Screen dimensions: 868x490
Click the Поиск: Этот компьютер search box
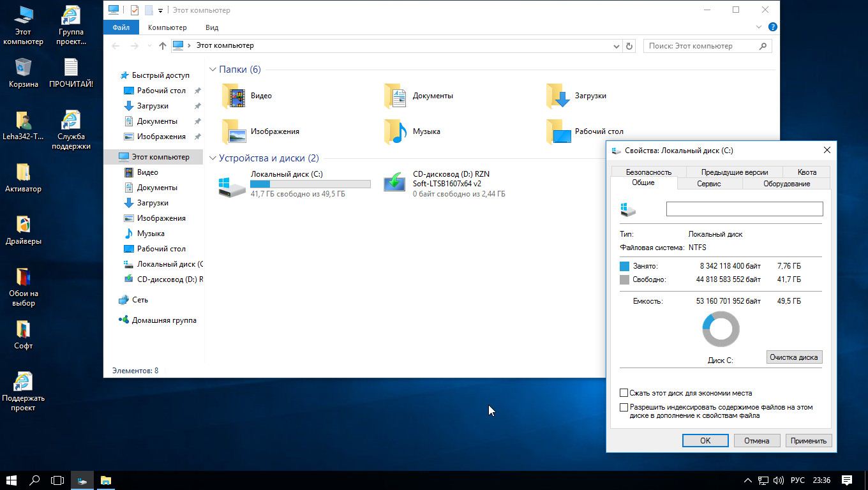click(707, 46)
